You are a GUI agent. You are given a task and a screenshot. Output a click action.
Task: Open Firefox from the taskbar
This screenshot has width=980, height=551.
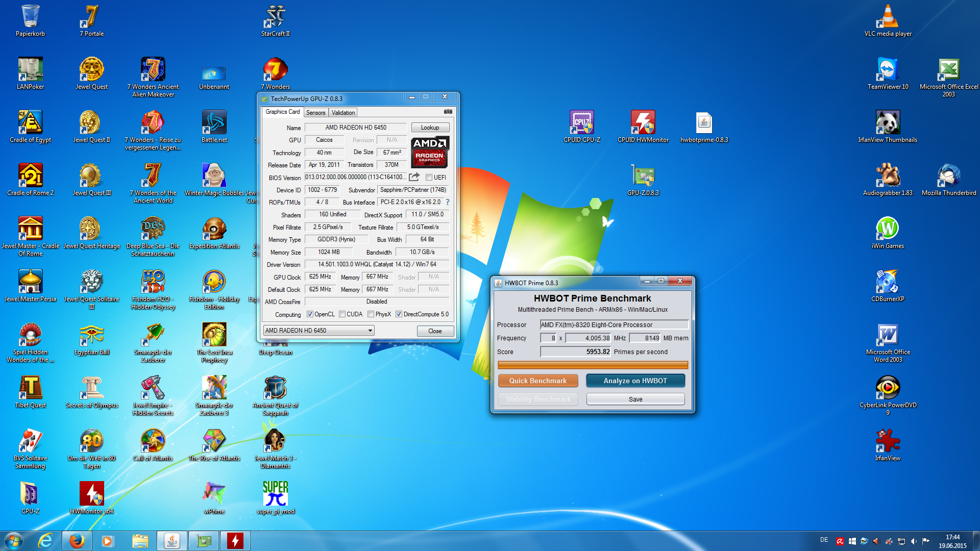(x=77, y=541)
